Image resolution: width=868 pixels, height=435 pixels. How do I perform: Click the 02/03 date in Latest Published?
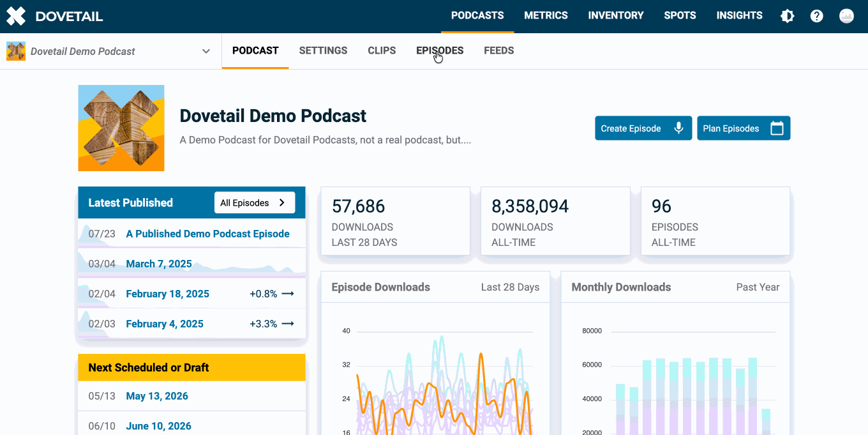point(101,324)
